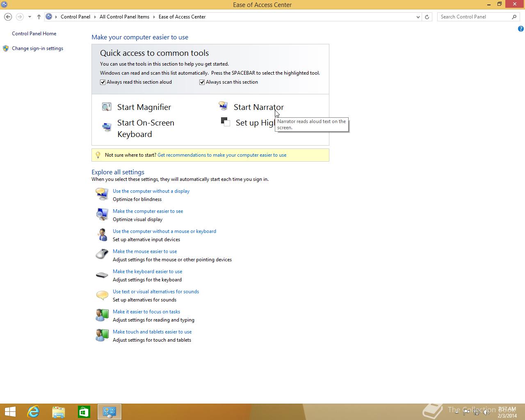Click icon beside Use the computer without a display
The height and width of the screenshot is (420, 525).
tap(102, 194)
